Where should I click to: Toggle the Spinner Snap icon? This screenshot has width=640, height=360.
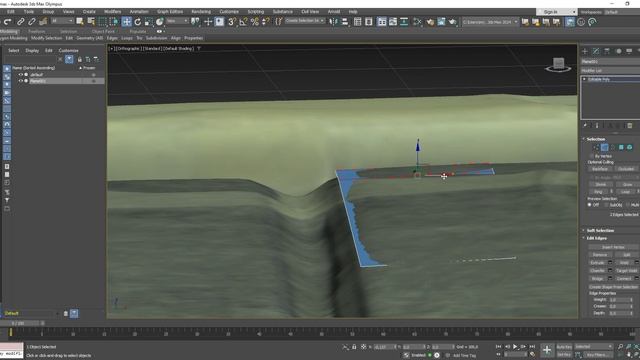(265, 22)
